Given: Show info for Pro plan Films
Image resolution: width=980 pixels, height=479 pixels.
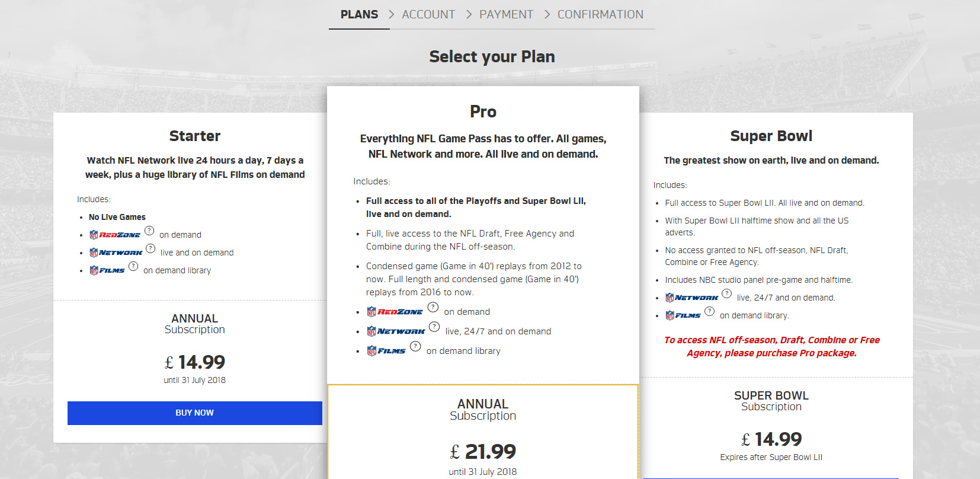Looking at the screenshot, I should (x=415, y=346).
